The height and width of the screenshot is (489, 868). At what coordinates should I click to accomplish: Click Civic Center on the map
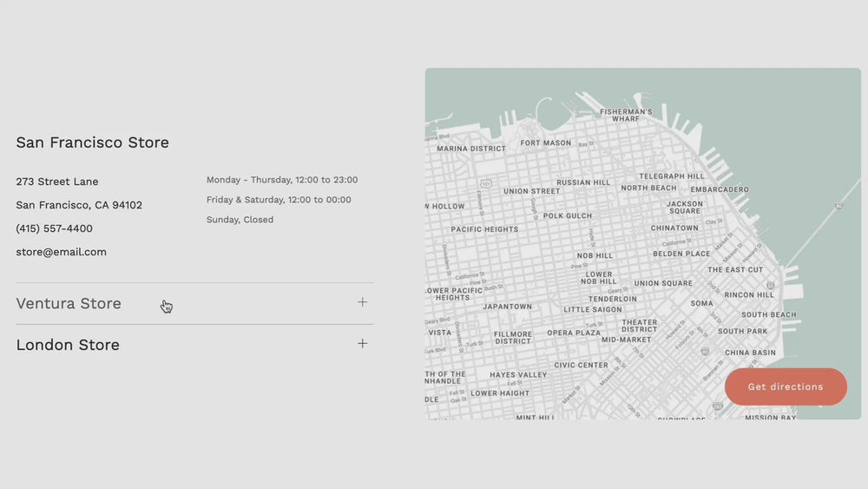point(581,366)
